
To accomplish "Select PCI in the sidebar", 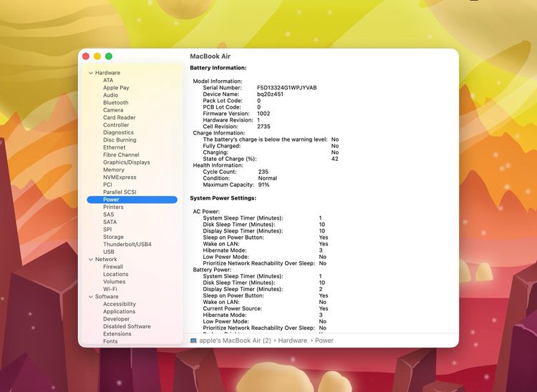I will [107, 185].
